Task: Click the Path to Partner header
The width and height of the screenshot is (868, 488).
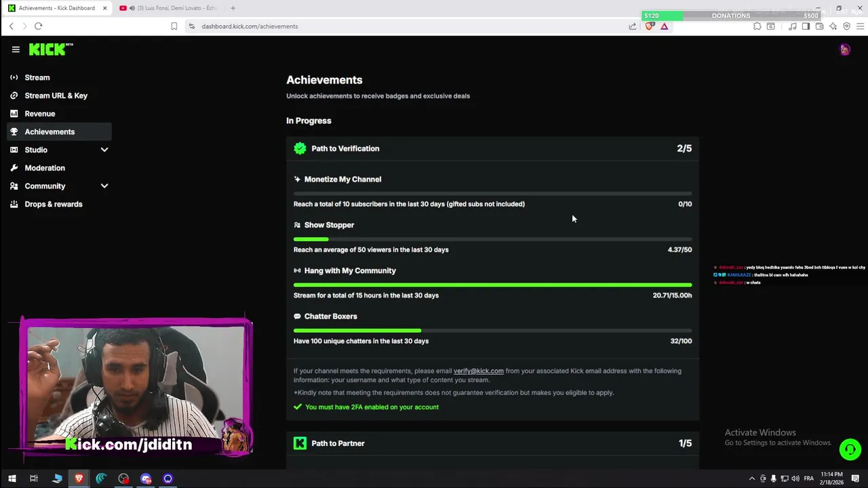Action: tap(492, 443)
